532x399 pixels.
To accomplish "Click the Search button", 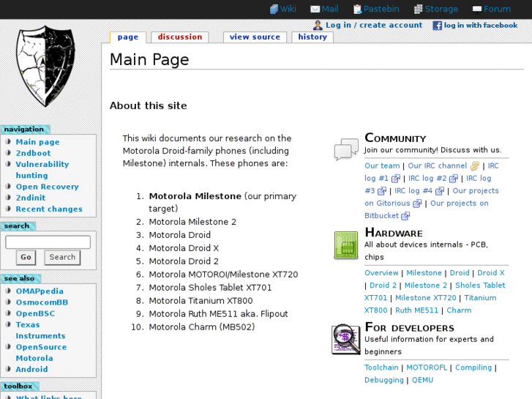I will [62, 257].
